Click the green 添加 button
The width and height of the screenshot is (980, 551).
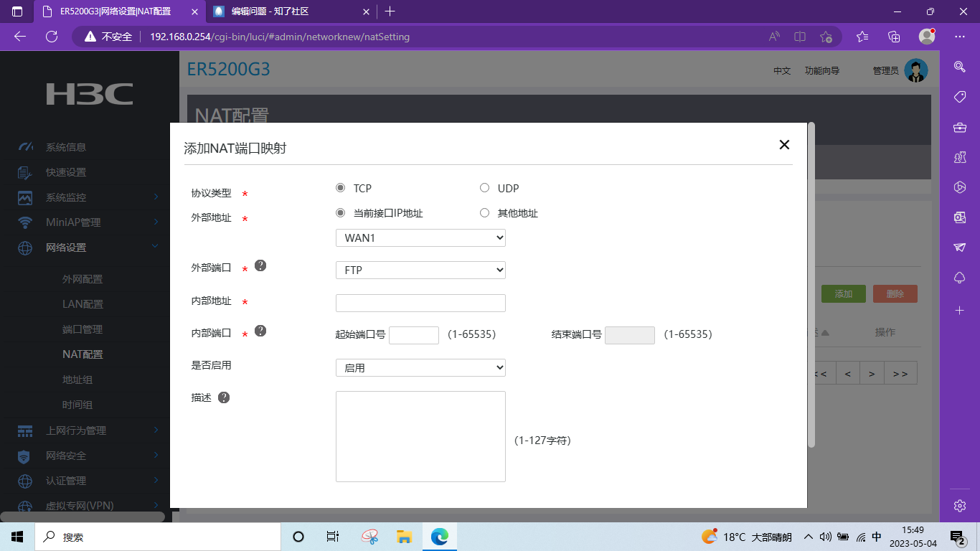click(844, 293)
